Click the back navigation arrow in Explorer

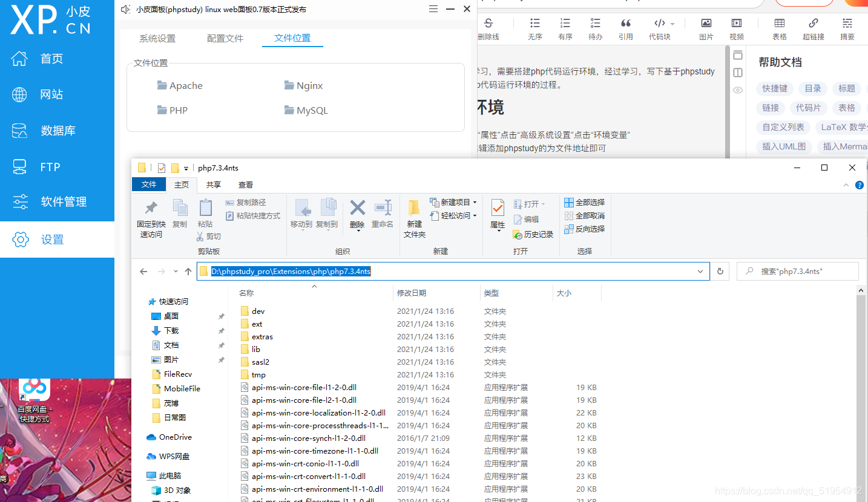143,272
